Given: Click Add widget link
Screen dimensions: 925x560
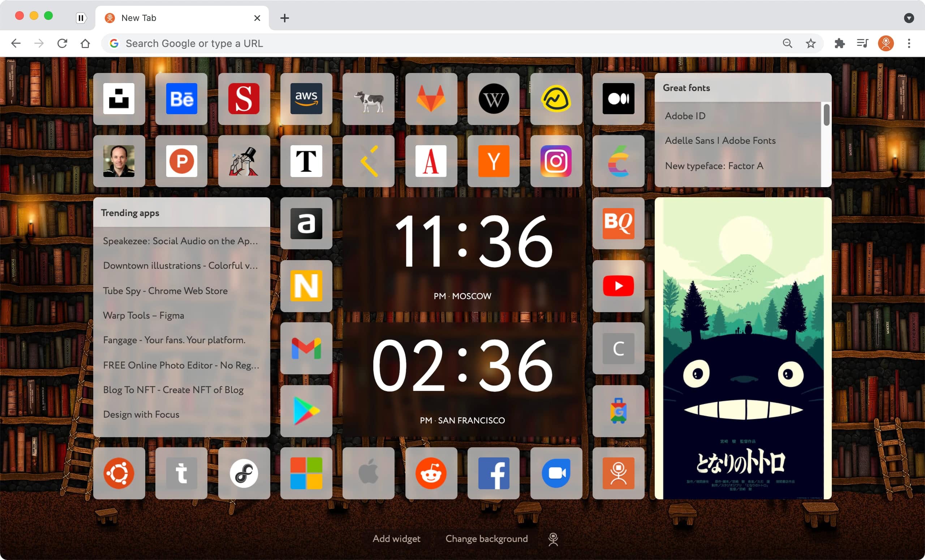Looking at the screenshot, I should [396, 539].
